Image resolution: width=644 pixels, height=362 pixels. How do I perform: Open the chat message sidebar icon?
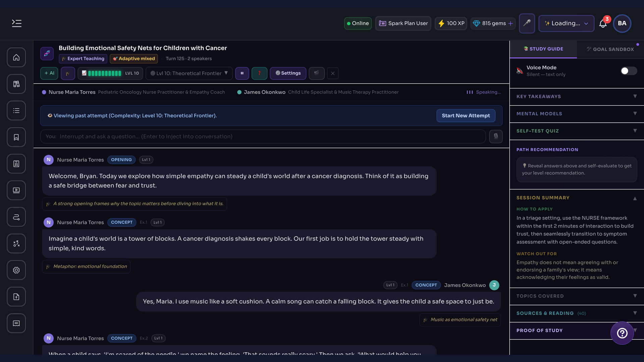coord(16,323)
